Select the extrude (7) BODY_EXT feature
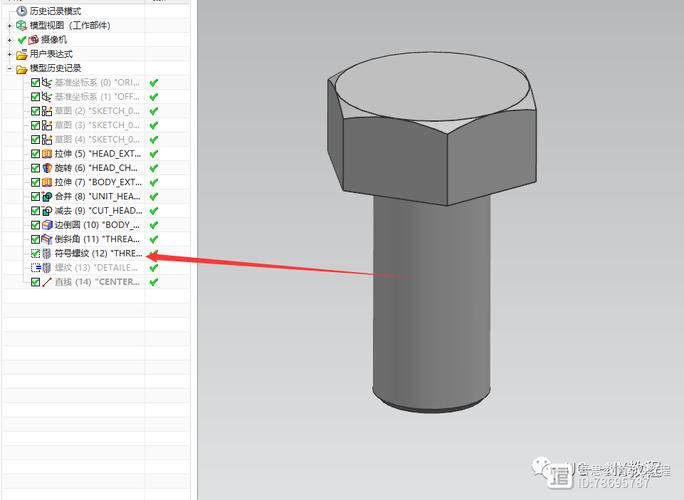Viewport: 684px width, 500px height. 98,182
